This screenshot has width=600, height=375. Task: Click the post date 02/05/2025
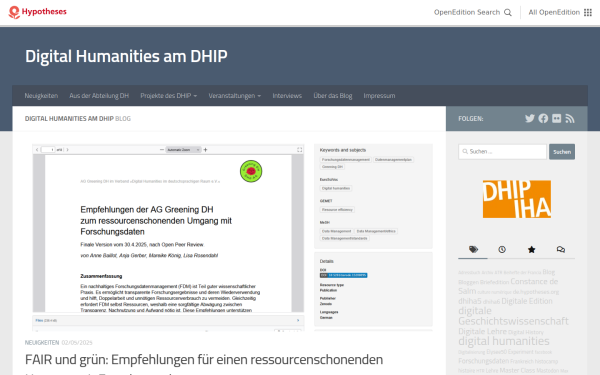[77, 342]
